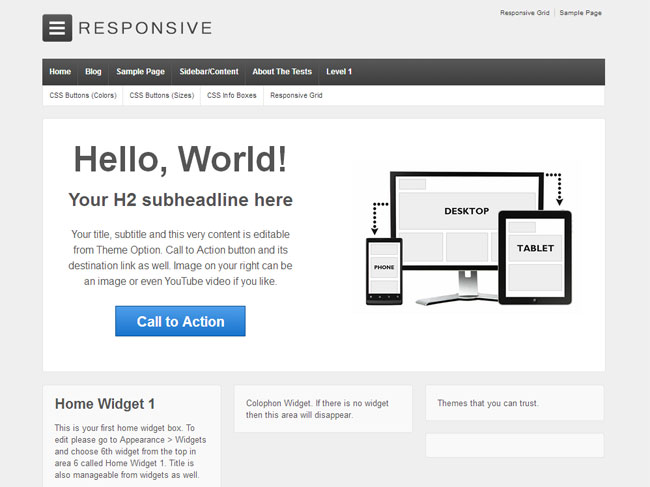Click the Colophon Widget text box
Screen dimensions: 650x487
(x=323, y=409)
